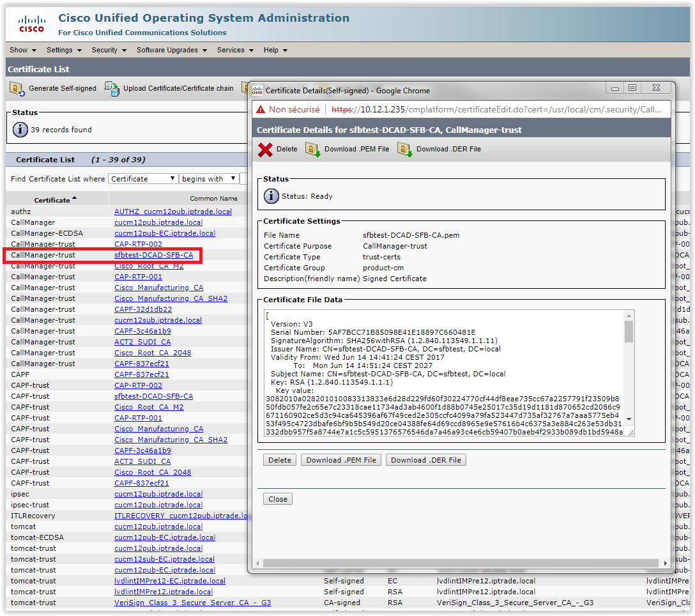
Task: Click the Cisco logo in header
Action: click(31, 24)
